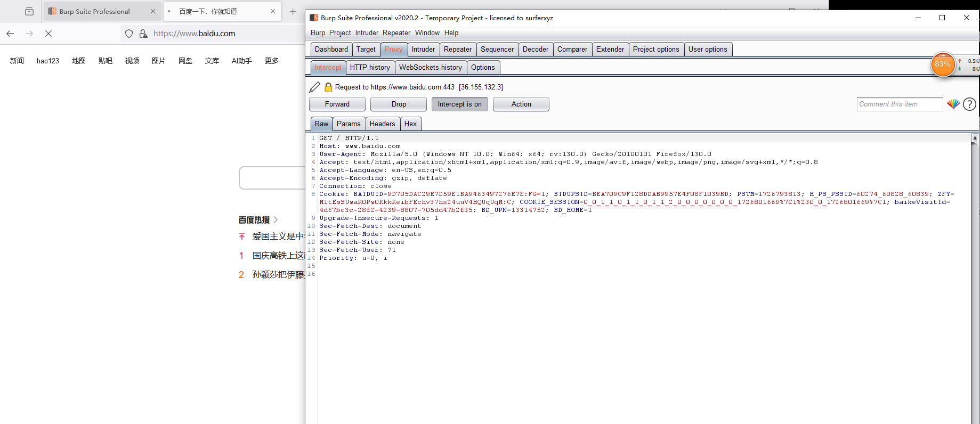Open the Project menu
Image resolution: width=980 pixels, height=424 pixels.
coord(340,32)
